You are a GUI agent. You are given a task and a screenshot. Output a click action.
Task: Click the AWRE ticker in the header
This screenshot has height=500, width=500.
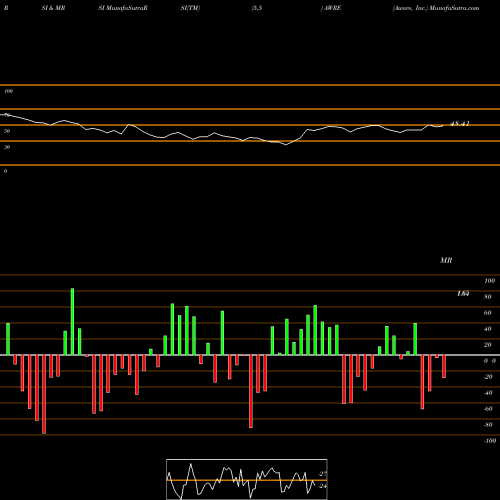point(332,8)
